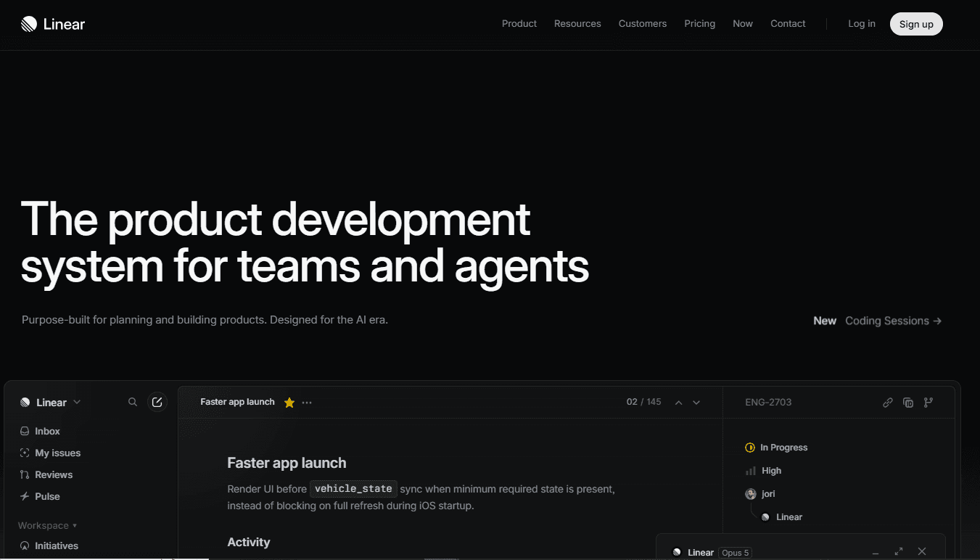980x560 pixels.
Task: Open the Pricing page
Action: coord(700,24)
